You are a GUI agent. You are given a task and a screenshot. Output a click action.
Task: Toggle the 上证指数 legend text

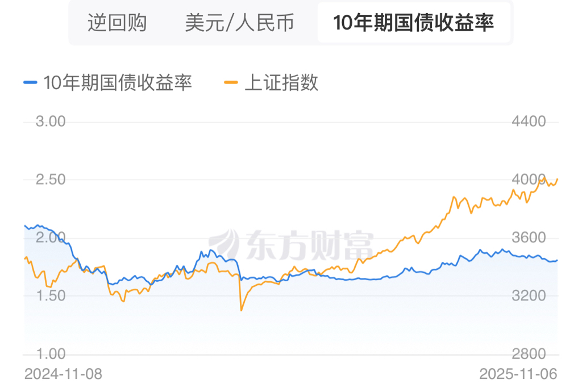[x=281, y=83]
